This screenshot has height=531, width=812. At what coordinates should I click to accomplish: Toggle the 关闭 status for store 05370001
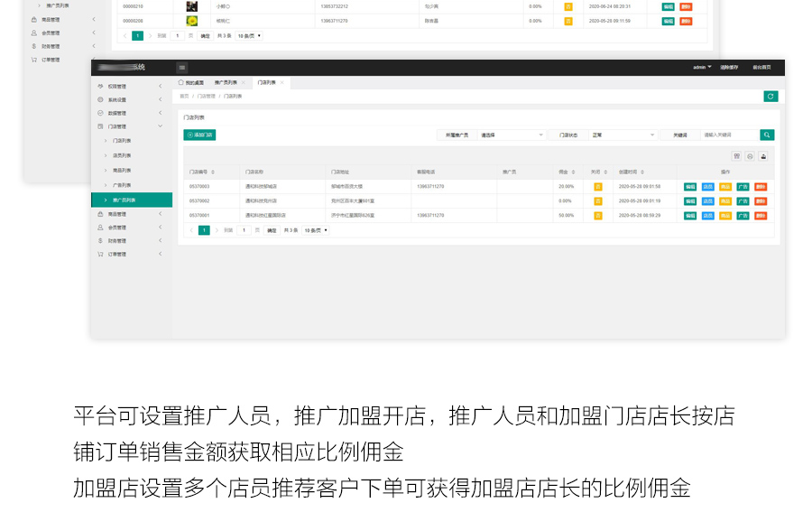click(597, 216)
